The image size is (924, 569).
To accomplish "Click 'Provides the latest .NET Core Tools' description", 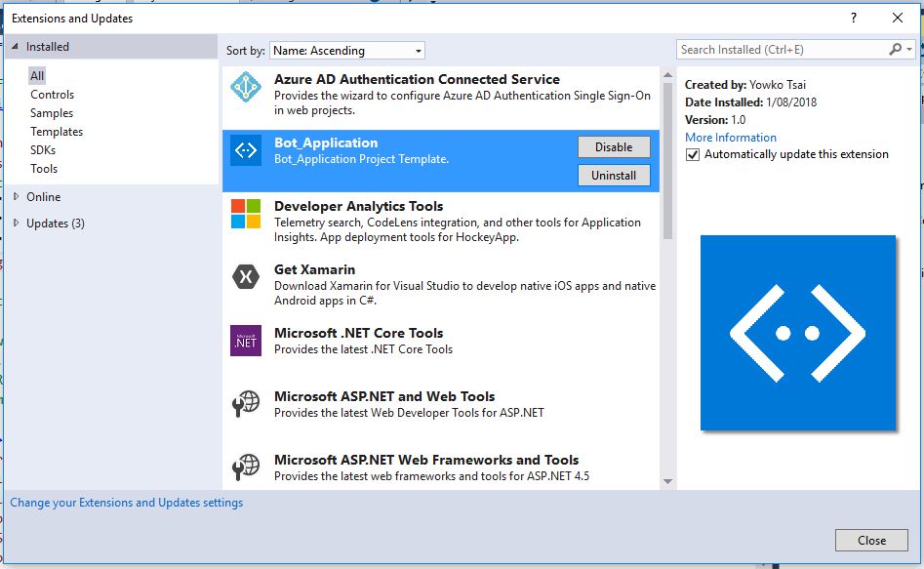I will pyautogui.click(x=363, y=349).
